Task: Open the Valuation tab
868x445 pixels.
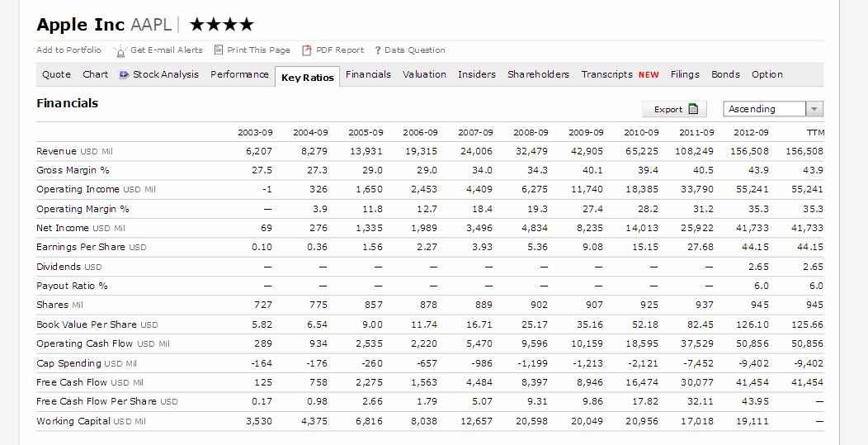Action: coord(424,74)
